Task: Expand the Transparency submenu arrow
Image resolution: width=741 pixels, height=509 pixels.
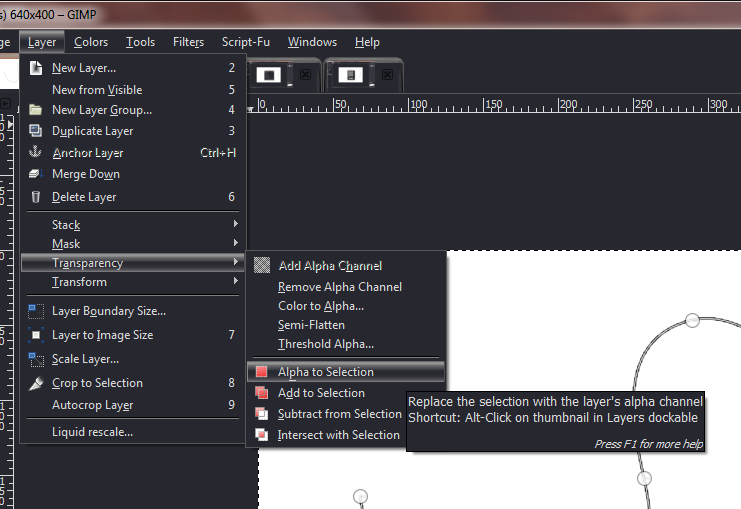Action: (235, 262)
